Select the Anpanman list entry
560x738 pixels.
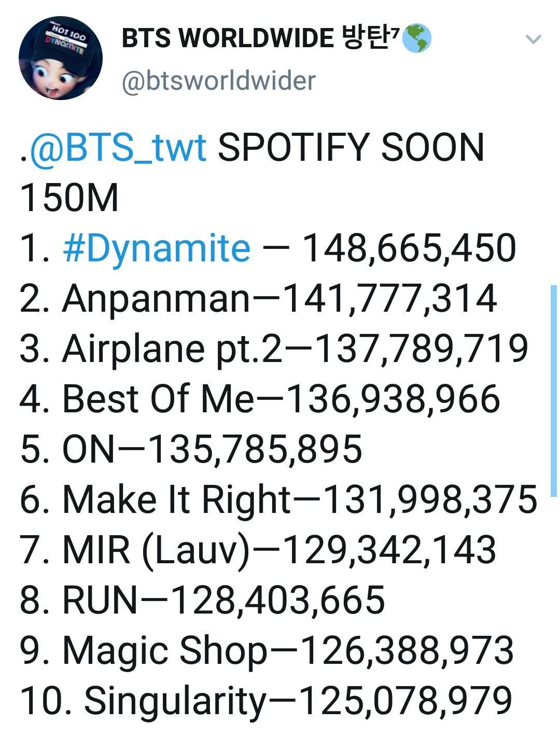(258, 299)
